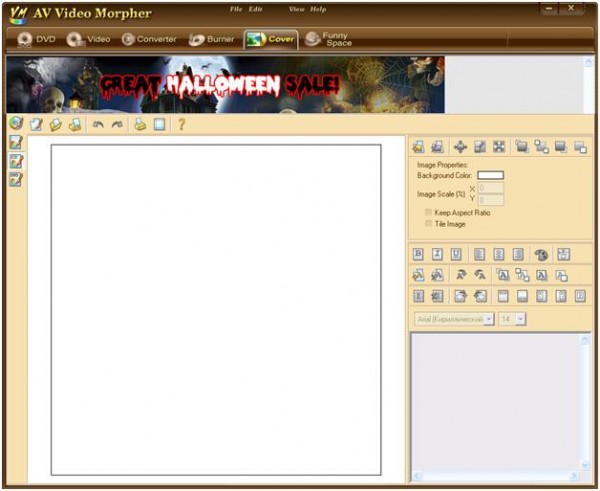Click the four-corner arrows fit image icon

click(499, 147)
